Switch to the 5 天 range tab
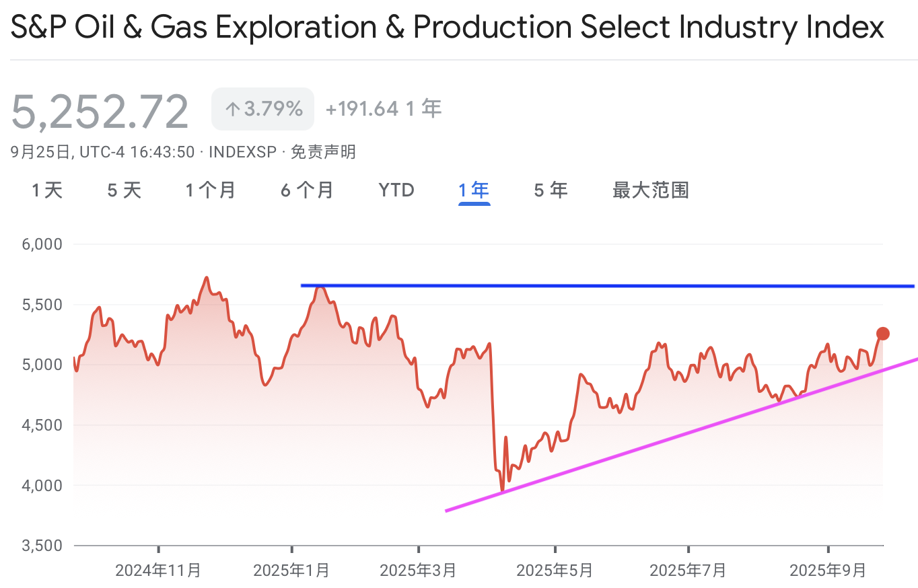Image resolution: width=918 pixels, height=588 pixels. point(125,190)
